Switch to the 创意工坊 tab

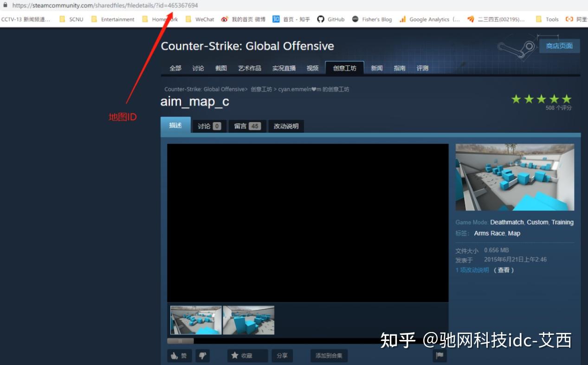point(344,68)
